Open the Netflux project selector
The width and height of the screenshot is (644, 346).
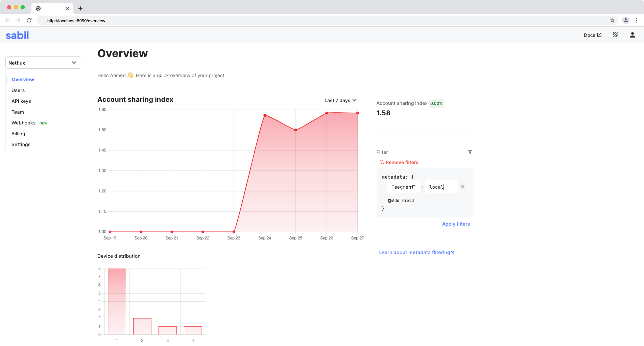pyautogui.click(x=43, y=63)
